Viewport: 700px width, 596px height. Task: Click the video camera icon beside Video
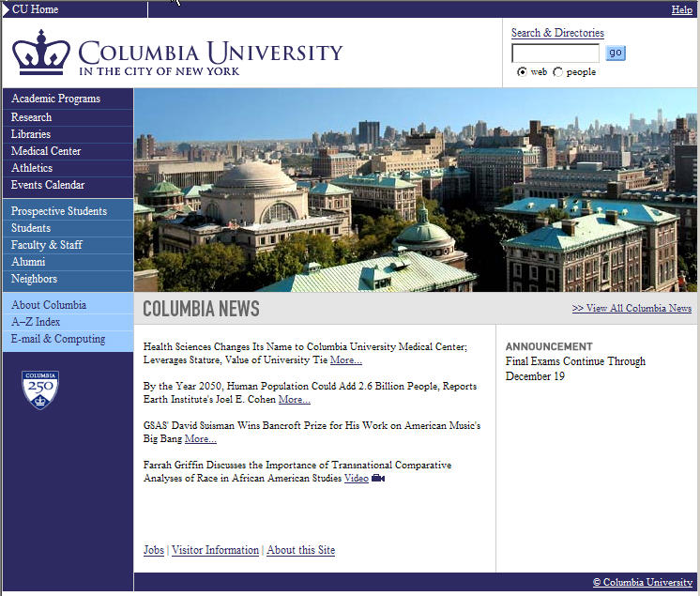point(377,478)
